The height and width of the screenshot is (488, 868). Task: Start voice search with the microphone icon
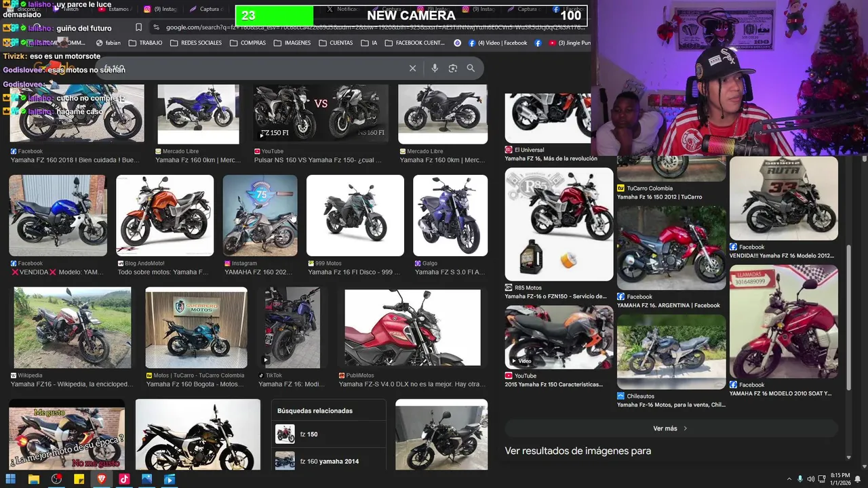[x=435, y=68]
